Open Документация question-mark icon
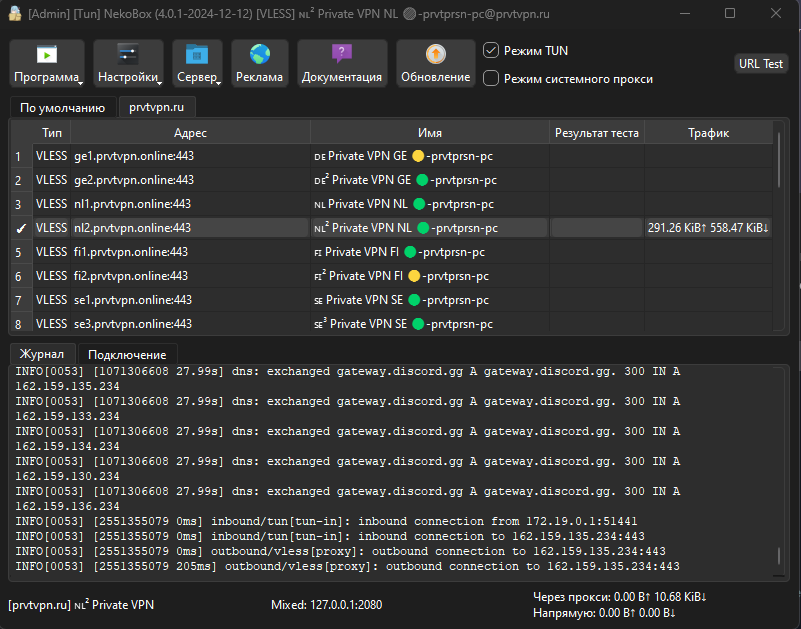Image resolution: width=801 pixels, height=629 pixels. tap(342, 55)
